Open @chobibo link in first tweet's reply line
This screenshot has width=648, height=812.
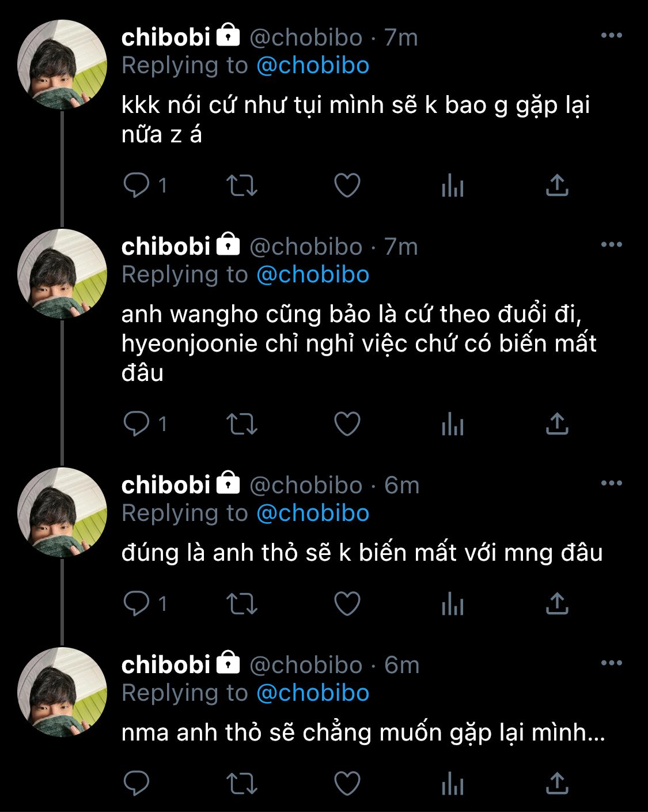(x=313, y=66)
